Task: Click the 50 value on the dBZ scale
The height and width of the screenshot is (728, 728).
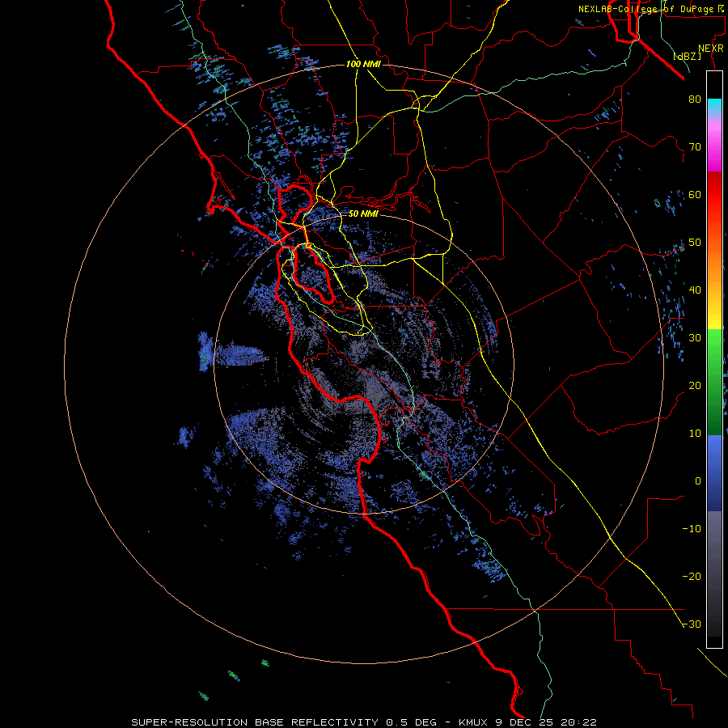Action: pos(695,243)
